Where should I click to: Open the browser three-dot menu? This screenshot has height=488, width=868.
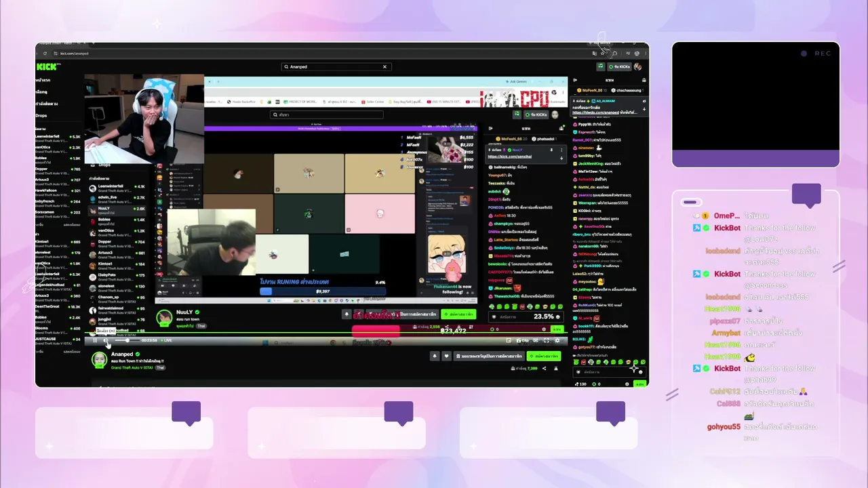644,54
